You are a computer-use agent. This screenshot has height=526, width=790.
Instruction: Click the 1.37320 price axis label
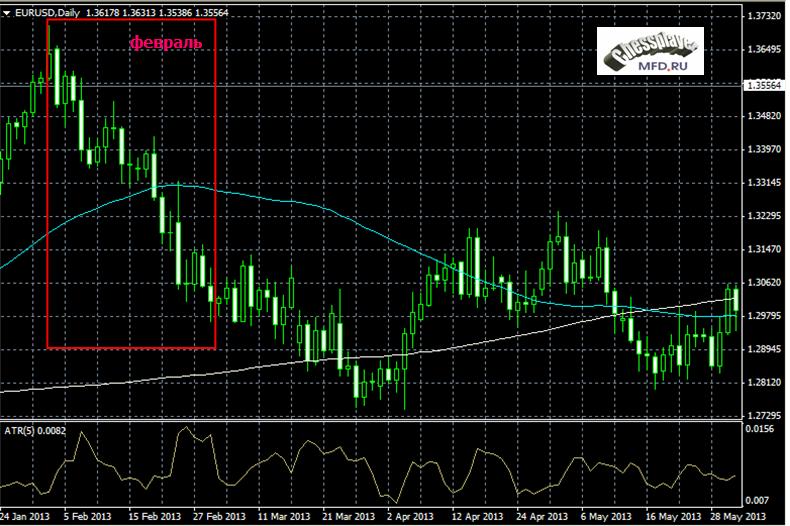[x=765, y=17]
